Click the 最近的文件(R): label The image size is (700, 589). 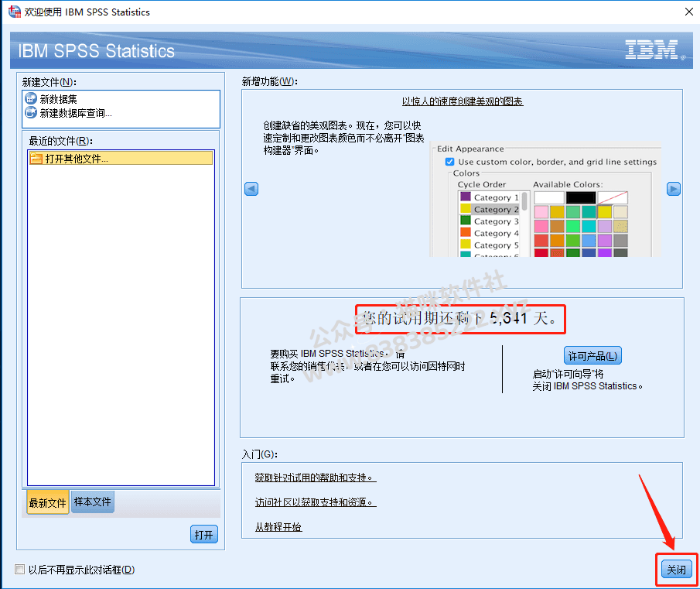pyautogui.click(x=60, y=141)
